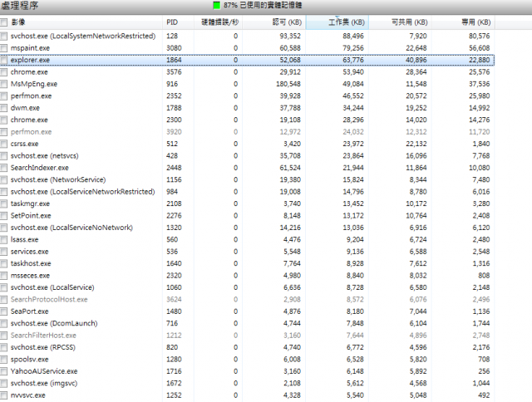
Task: Tick the svchost.exe (netsvcs) checkbox
Action: (3, 156)
